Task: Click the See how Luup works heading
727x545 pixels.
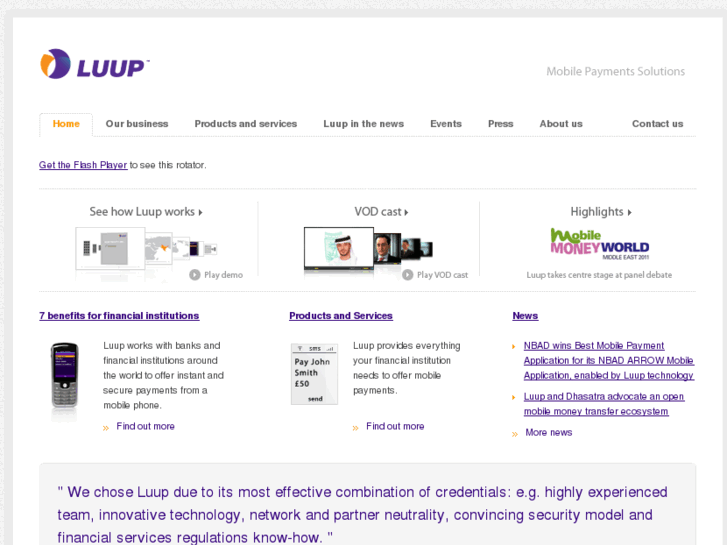Action: pos(142,212)
